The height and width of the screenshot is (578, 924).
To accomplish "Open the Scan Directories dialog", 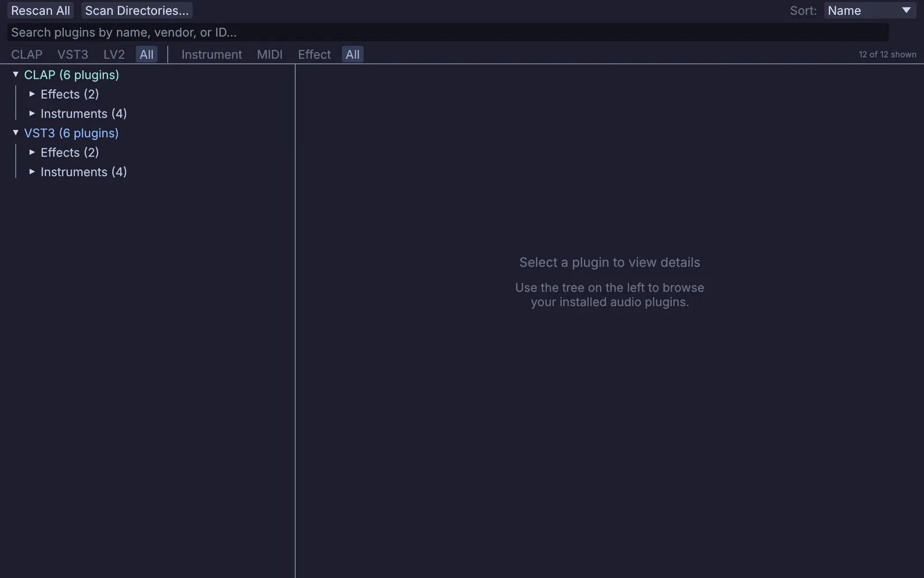I will (137, 10).
